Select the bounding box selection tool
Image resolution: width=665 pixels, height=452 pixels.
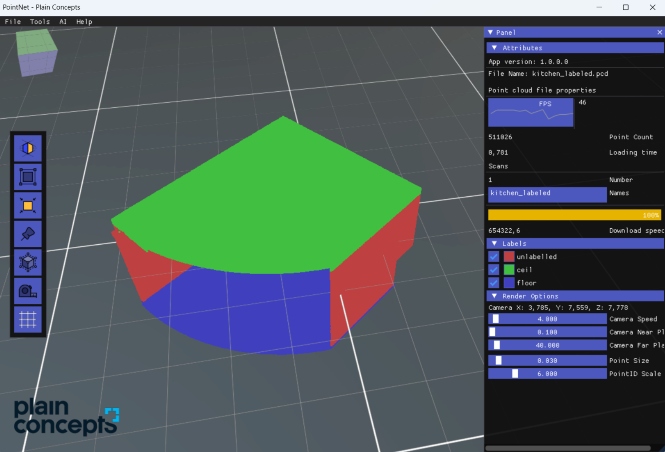pos(28,177)
